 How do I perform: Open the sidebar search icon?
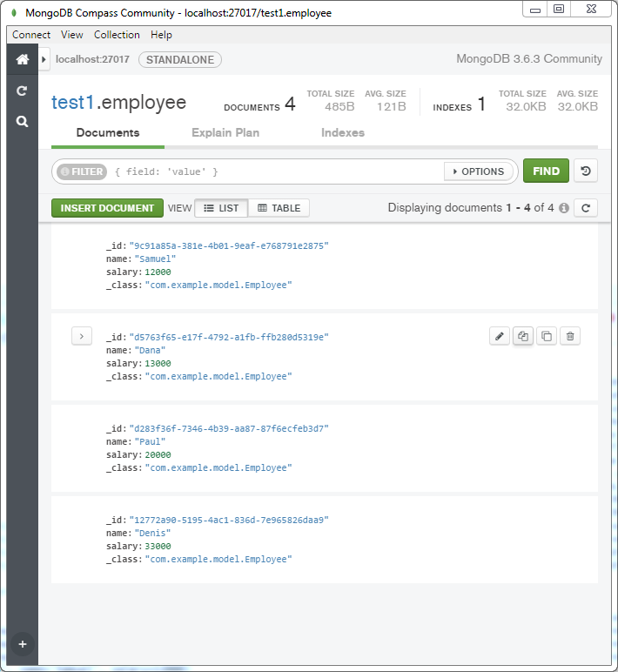point(22,122)
